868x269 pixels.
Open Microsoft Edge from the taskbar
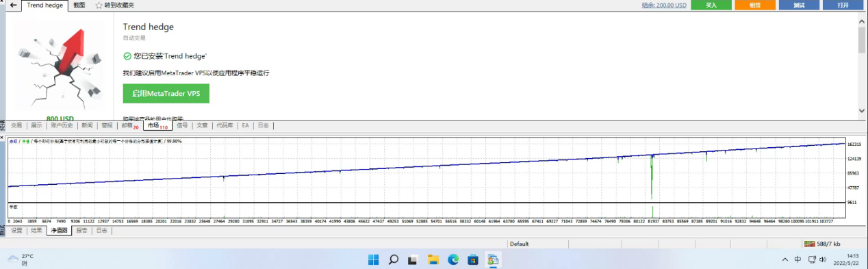point(453,259)
